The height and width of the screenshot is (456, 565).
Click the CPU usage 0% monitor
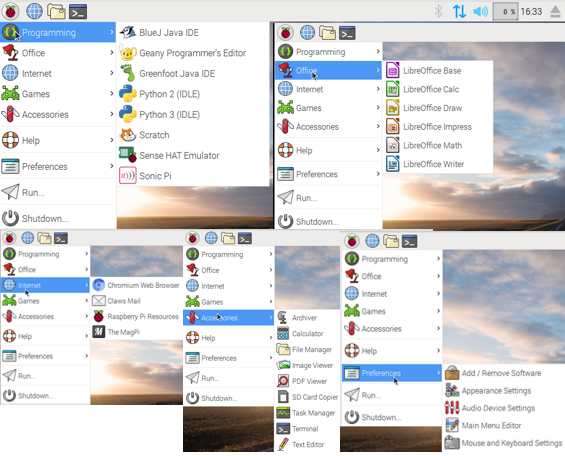(x=506, y=12)
